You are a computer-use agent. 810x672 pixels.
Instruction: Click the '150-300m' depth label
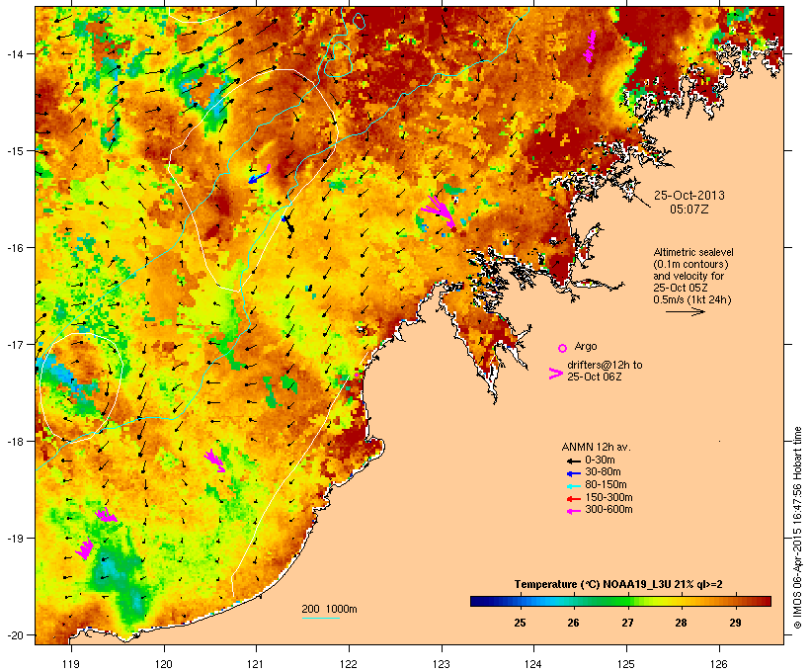point(608,497)
